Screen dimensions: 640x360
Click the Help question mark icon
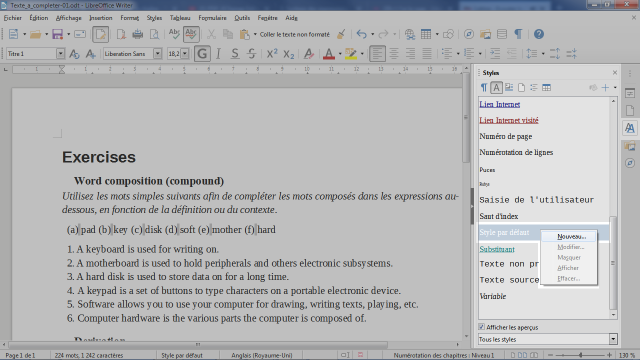(x=539, y=34)
